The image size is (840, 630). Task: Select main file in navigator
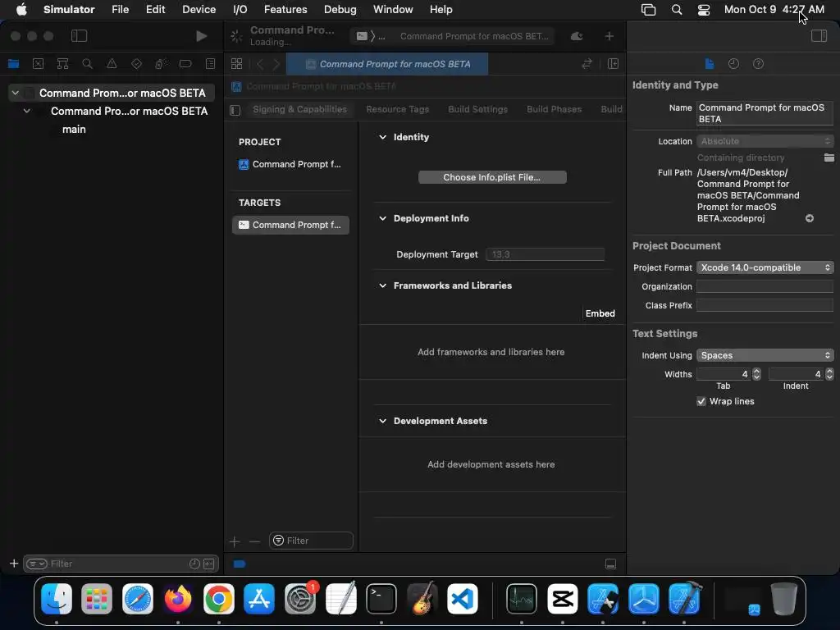(74, 129)
